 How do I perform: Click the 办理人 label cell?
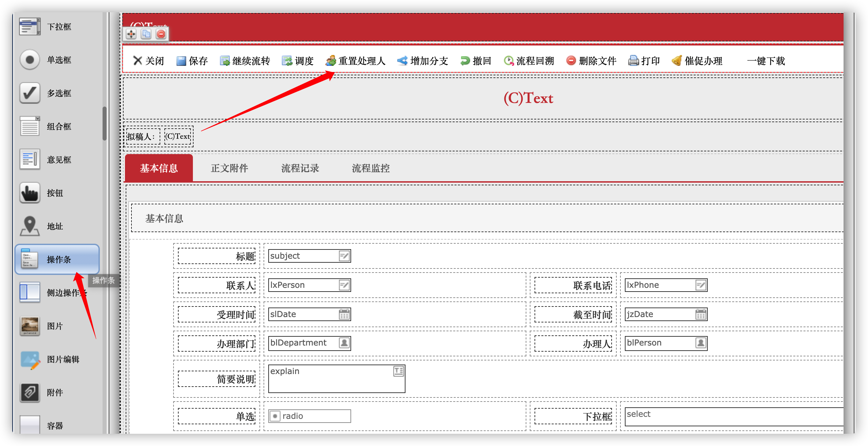573,343
